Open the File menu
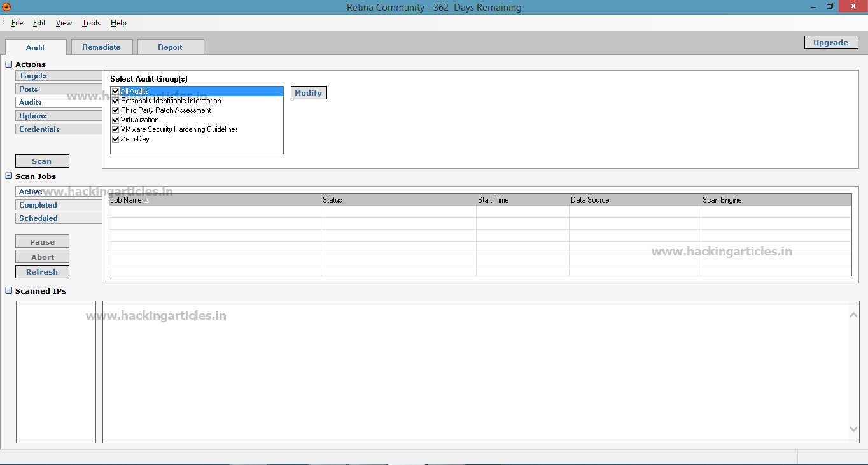 [17, 23]
